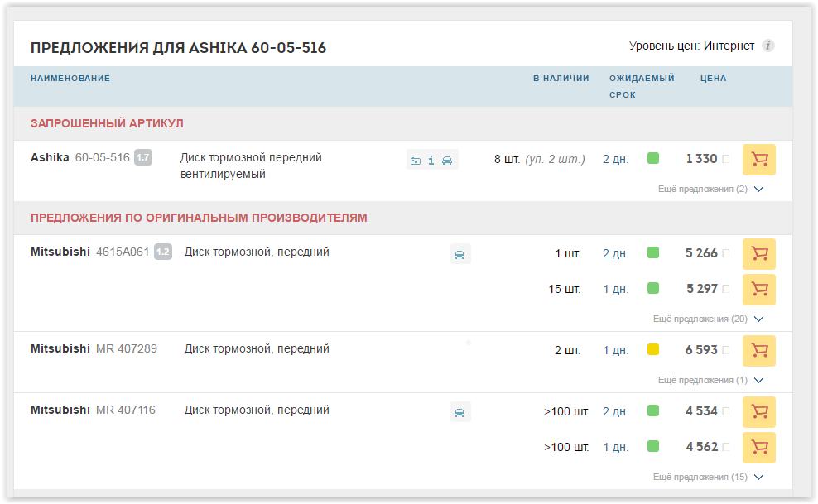Viewport: 818px width, 504px height.
Task: Click Предложения для ASHIKA 60-05-516 title
Action: tap(178, 48)
